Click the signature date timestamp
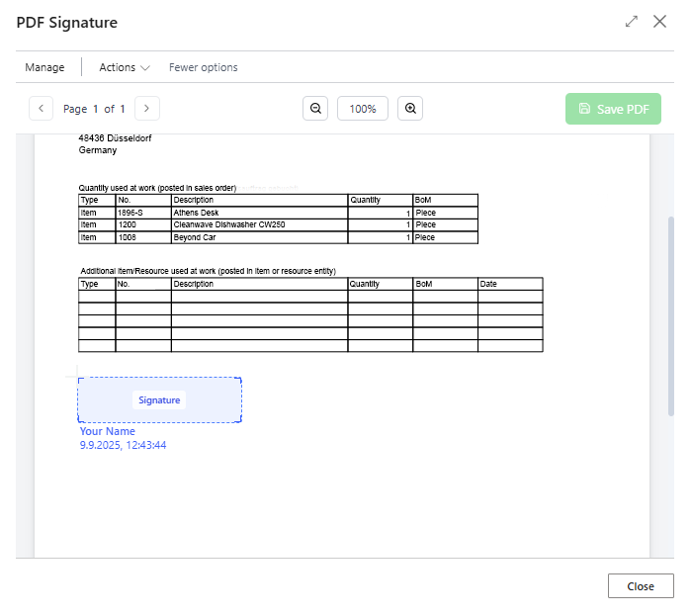Screen dimensions: 691x616 [123, 445]
